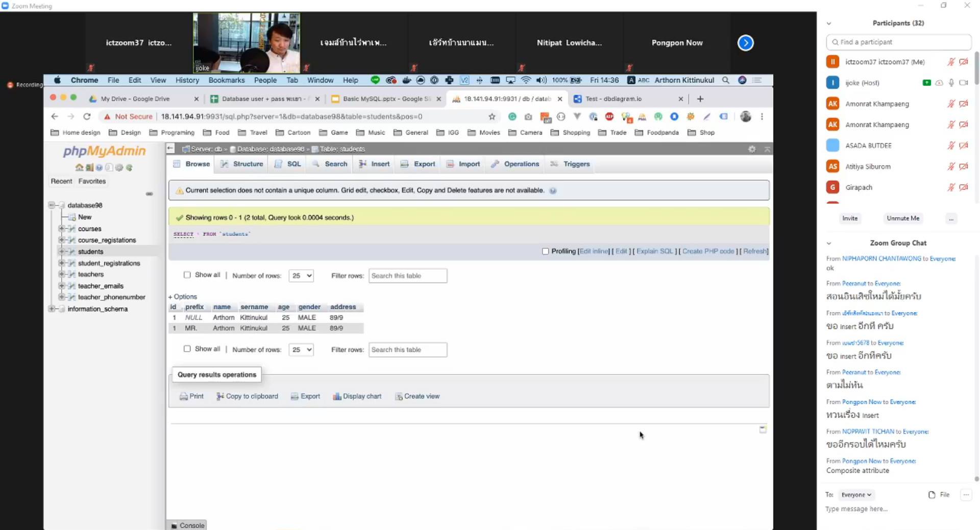Click the Favorites tab in navigation
The image size is (980, 530).
coord(92,181)
